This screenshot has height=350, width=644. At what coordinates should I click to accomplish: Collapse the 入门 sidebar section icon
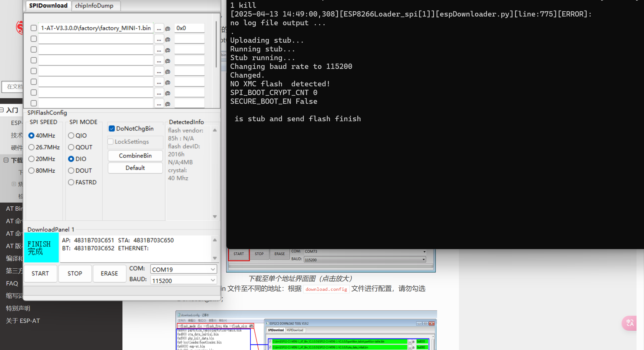click(x=2, y=110)
